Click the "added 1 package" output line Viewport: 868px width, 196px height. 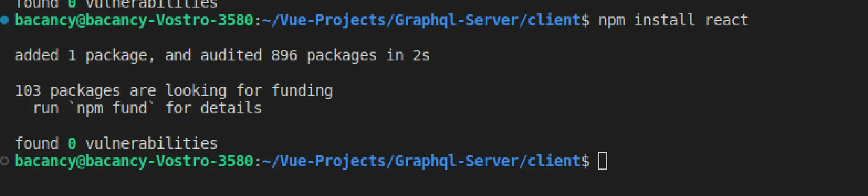point(222,56)
